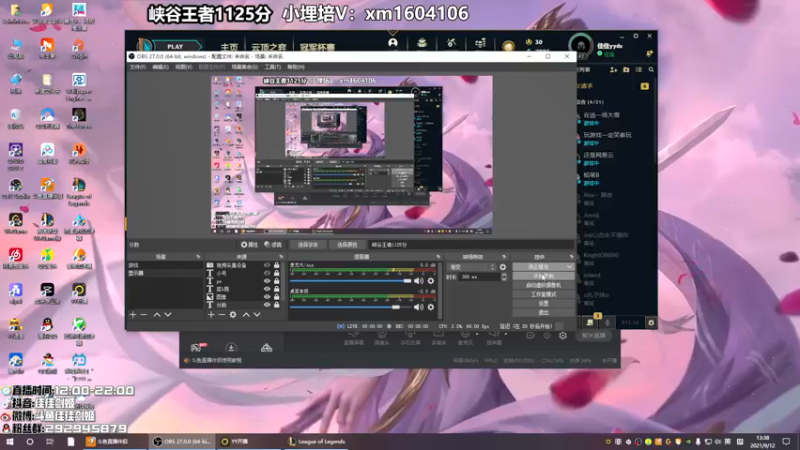Screen dimensions: 800x450
Task: Click search icon in League friends list
Action: click(x=651, y=69)
